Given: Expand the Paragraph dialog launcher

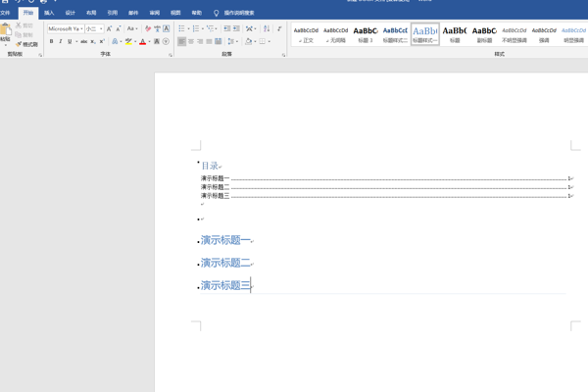Looking at the screenshot, I should [x=283, y=55].
